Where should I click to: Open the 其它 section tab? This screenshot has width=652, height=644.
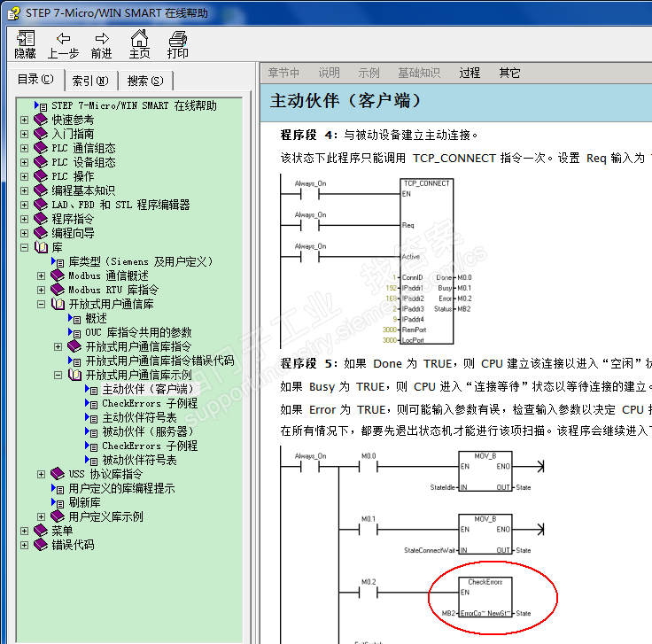pyautogui.click(x=509, y=73)
